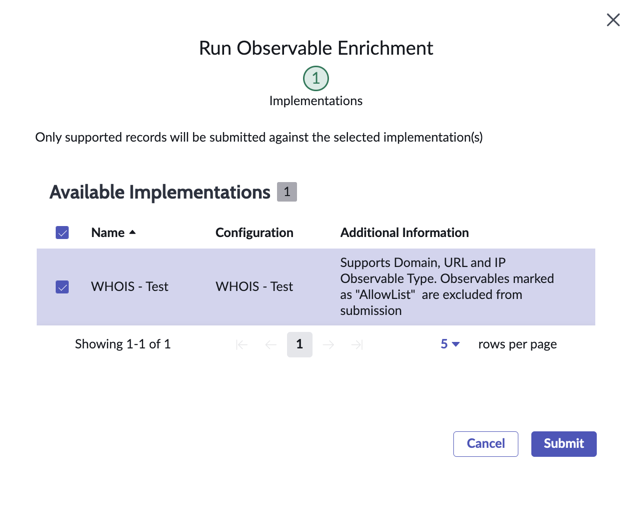Go to the last page arrow

357,345
